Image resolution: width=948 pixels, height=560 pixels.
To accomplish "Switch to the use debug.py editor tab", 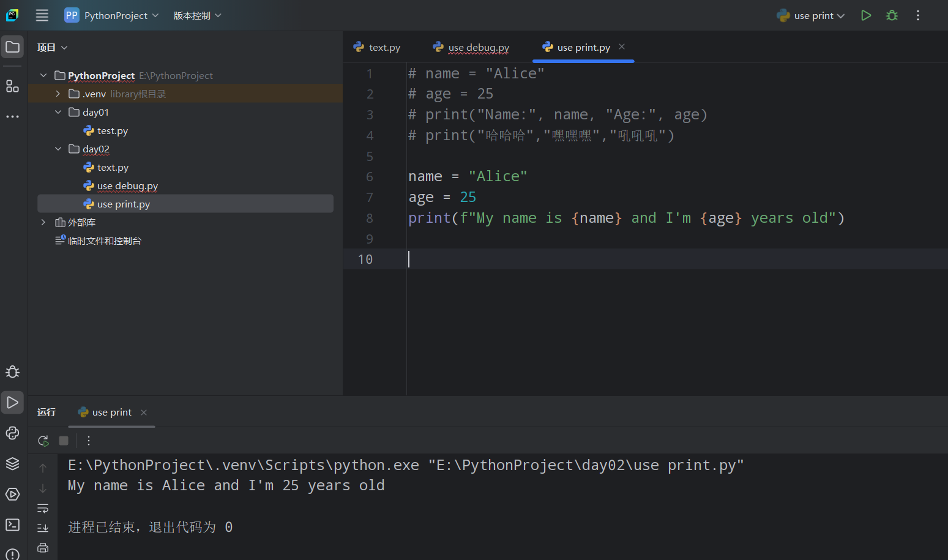I will (471, 47).
